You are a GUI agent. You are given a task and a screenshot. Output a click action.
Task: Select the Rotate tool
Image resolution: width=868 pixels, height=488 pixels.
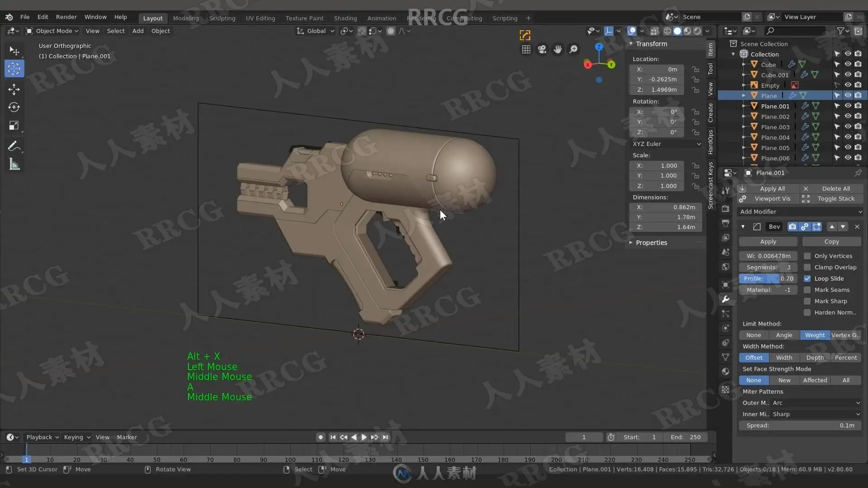coord(14,108)
